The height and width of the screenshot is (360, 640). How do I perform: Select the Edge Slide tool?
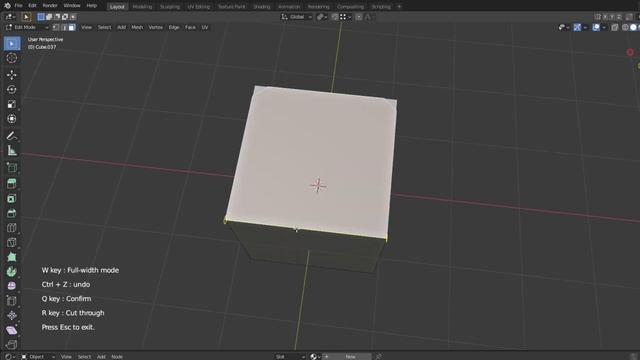12,301
